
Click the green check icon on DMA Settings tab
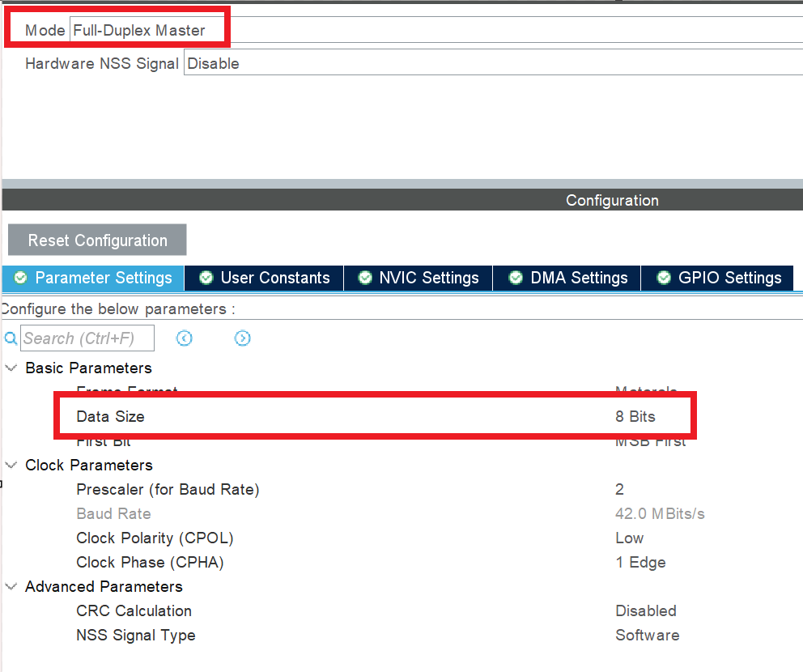[516, 278]
